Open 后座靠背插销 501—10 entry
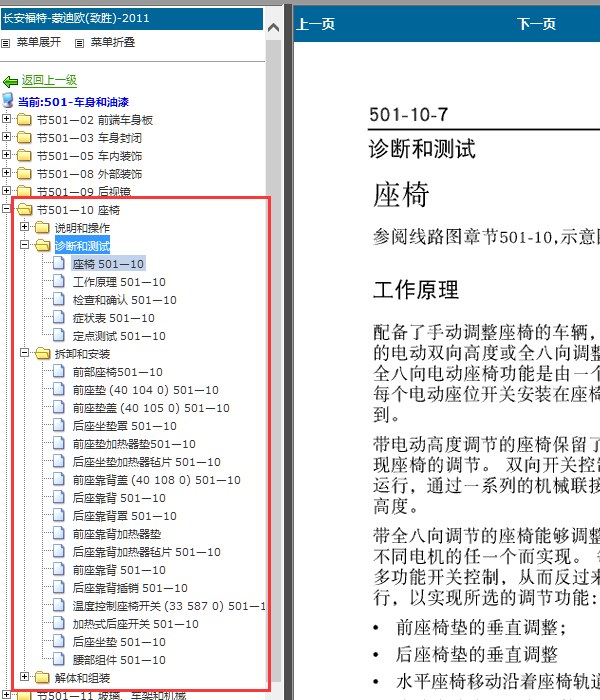The image size is (600, 700). pos(130,588)
